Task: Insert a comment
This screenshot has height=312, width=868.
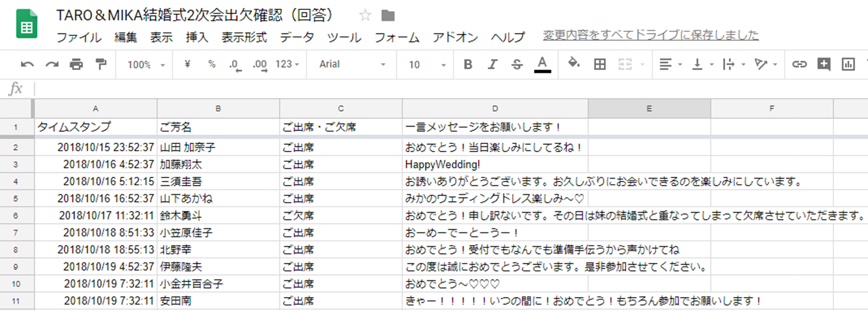Action: [824, 64]
